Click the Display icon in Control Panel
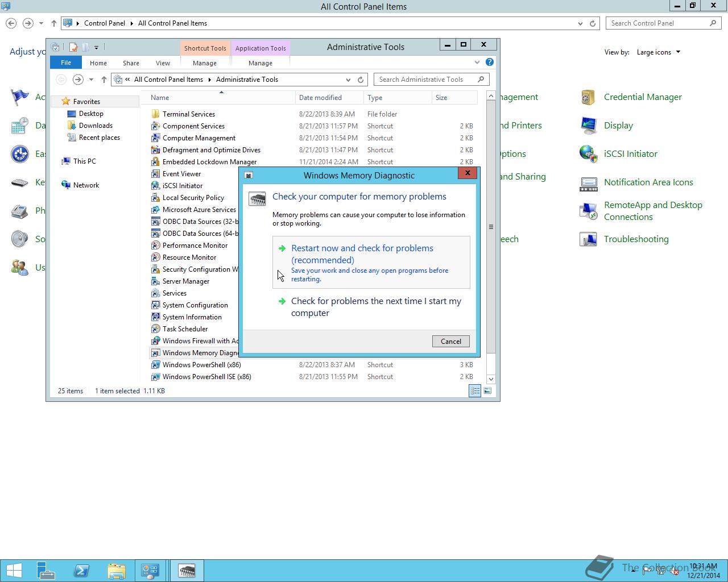 (x=588, y=126)
